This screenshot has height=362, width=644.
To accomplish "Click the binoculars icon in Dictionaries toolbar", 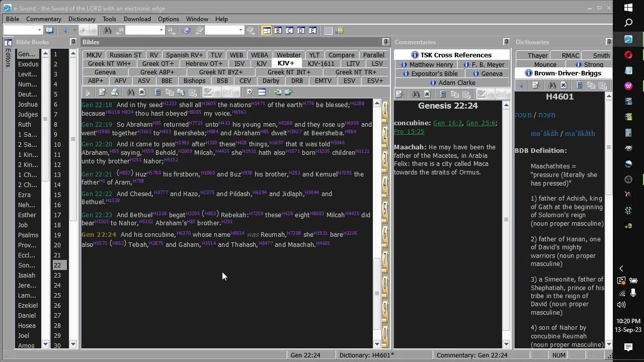I will pyautogui.click(x=552, y=85).
